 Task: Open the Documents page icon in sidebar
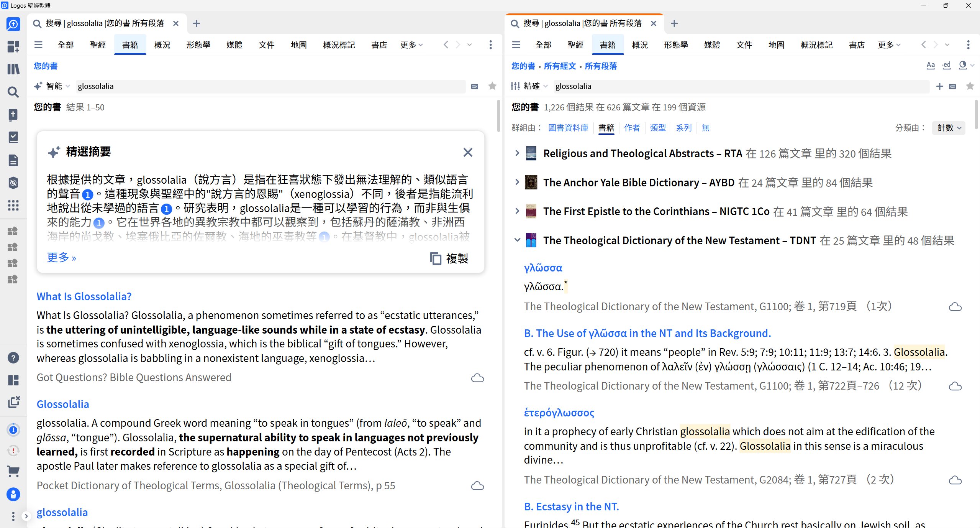pyautogui.click(x=13, y=160)
